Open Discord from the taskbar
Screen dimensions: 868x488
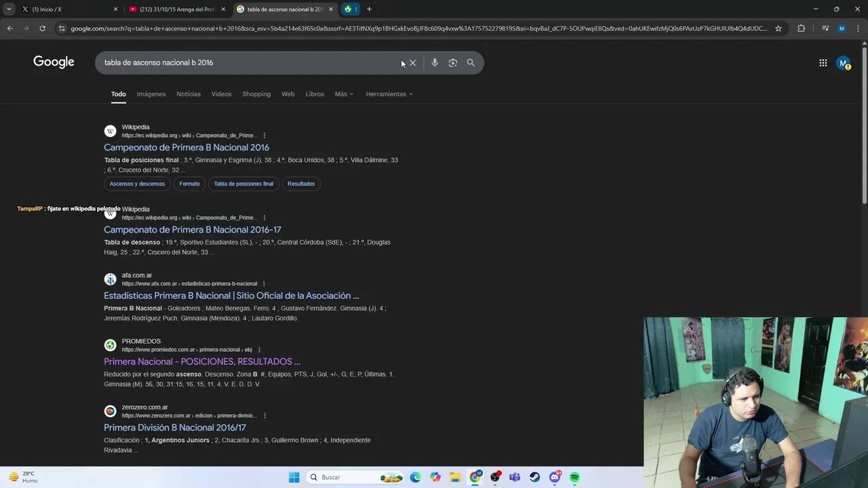click(555, 477)
